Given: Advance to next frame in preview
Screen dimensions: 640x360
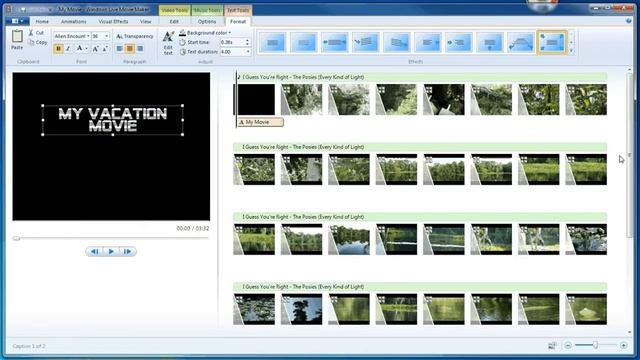Looking at the screenshot, I should coord(127,252).
